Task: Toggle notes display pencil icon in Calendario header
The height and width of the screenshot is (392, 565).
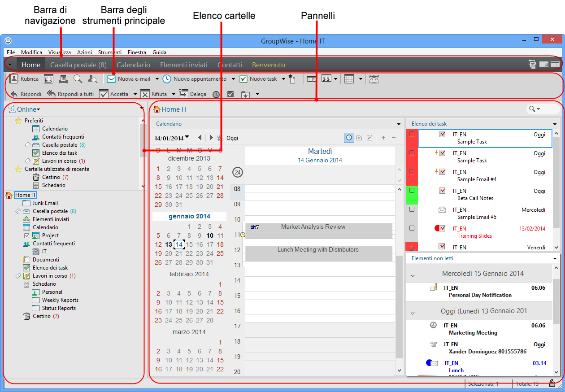Action: 369,138
